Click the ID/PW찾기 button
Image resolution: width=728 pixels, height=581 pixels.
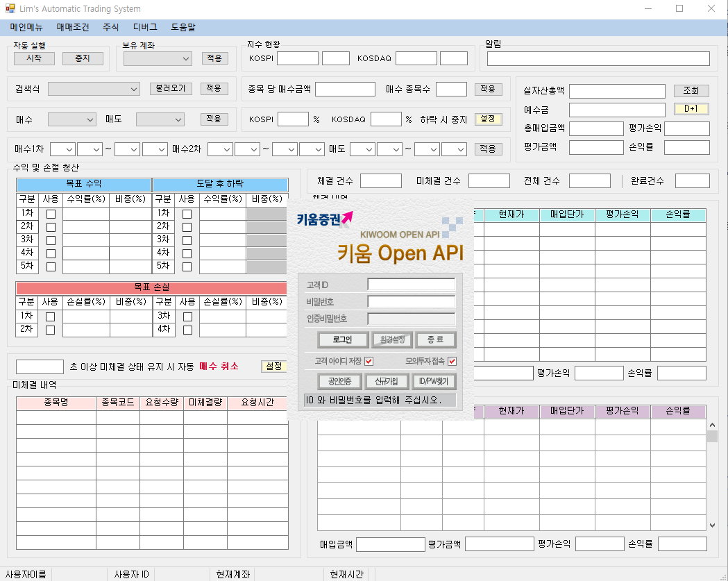pos(434,381)
